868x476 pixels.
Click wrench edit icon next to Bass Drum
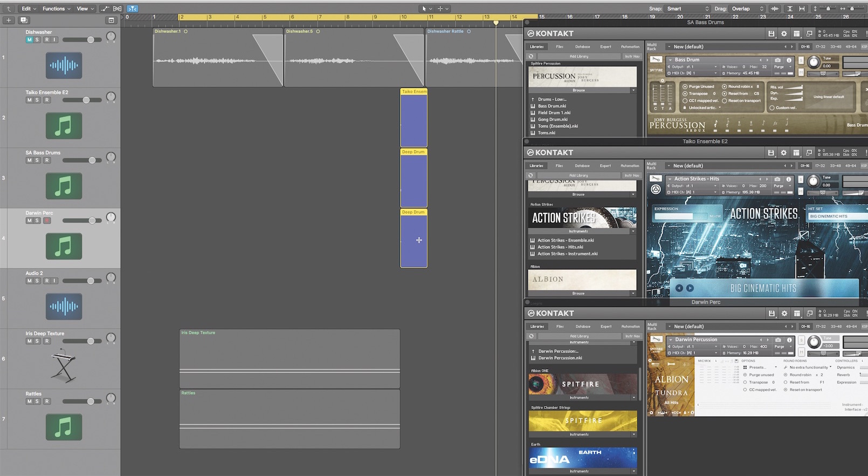656,59
